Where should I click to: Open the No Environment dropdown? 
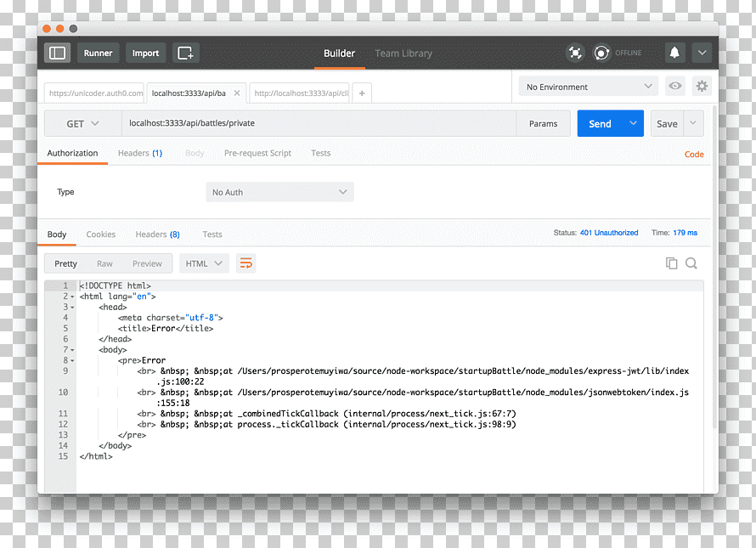point(588,87)
